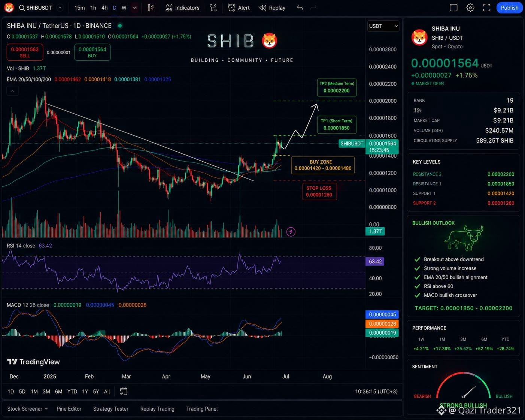The width and height of the screenshot is (525, 420).
Task: Open the USDT currency dropdown
Action: 383,26
